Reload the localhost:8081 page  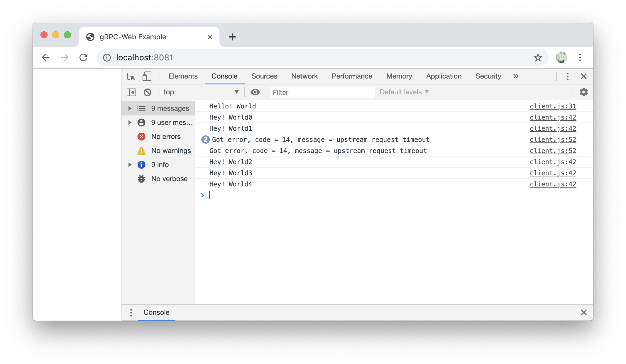(84, 57)
